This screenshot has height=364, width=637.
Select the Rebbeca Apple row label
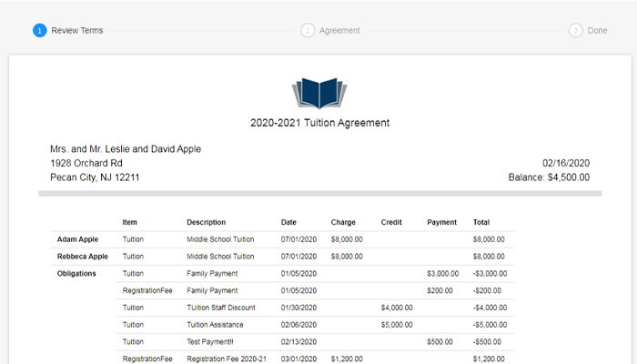82,257
